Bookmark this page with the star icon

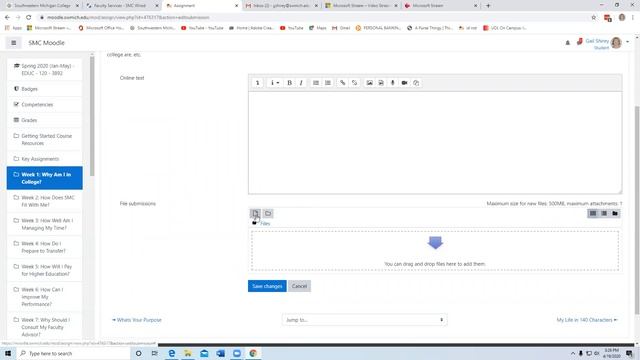point(593,18)
